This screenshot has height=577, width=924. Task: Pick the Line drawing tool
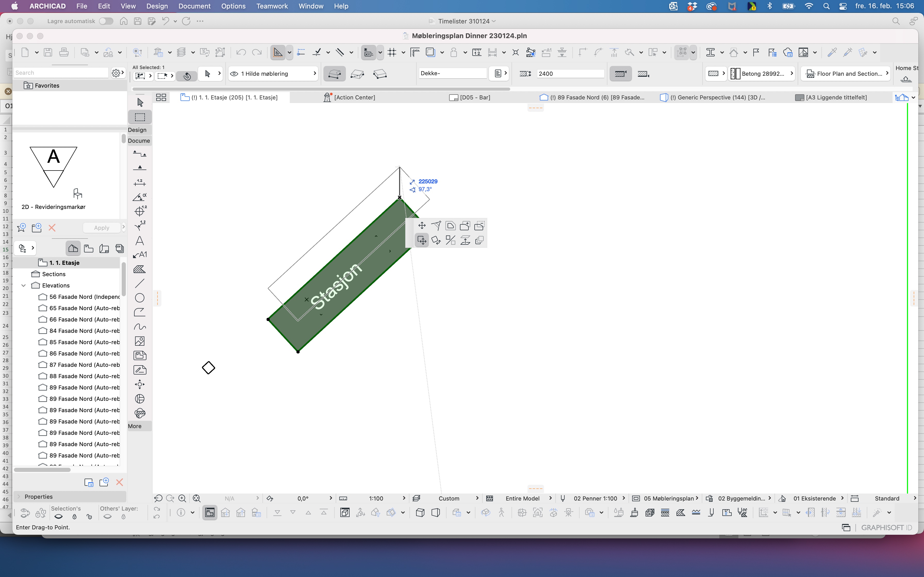[140, 283]
